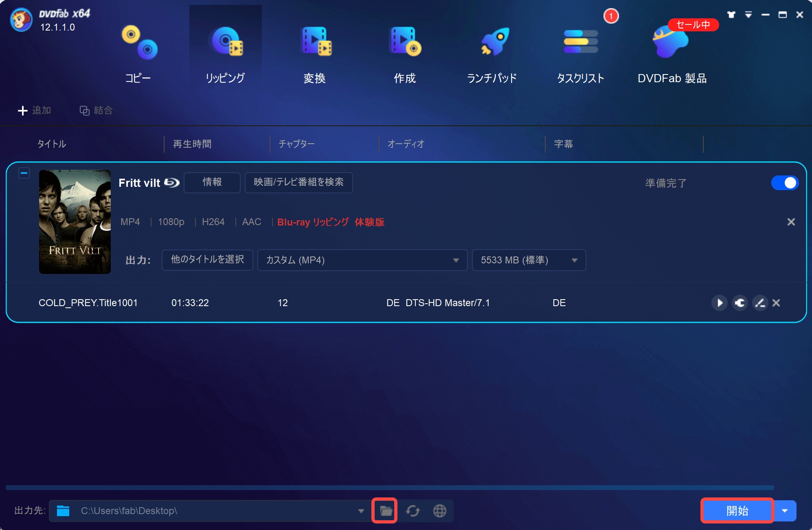Preview the COLD_PREY title with play icon

[x=720, y=303]
